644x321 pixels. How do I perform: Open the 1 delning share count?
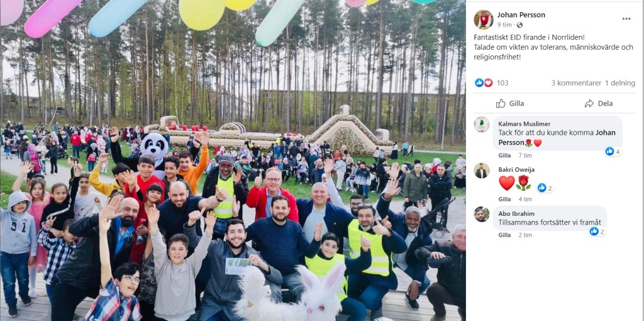619,82
